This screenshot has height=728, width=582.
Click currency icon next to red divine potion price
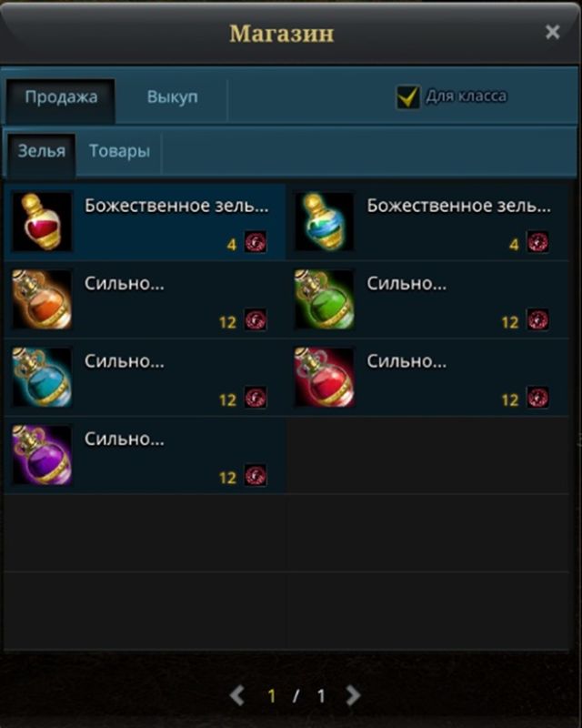pos(256,242)
